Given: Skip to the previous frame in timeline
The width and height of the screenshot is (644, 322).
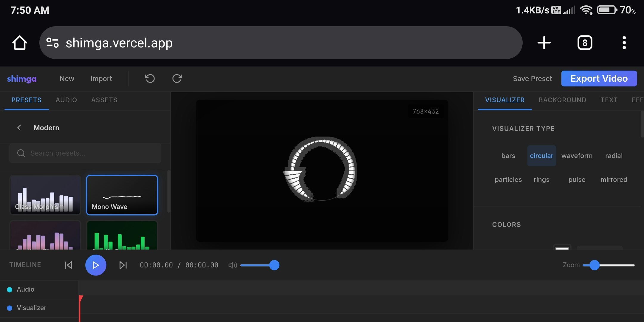Looking at the screenshot, I should (68, 265).
